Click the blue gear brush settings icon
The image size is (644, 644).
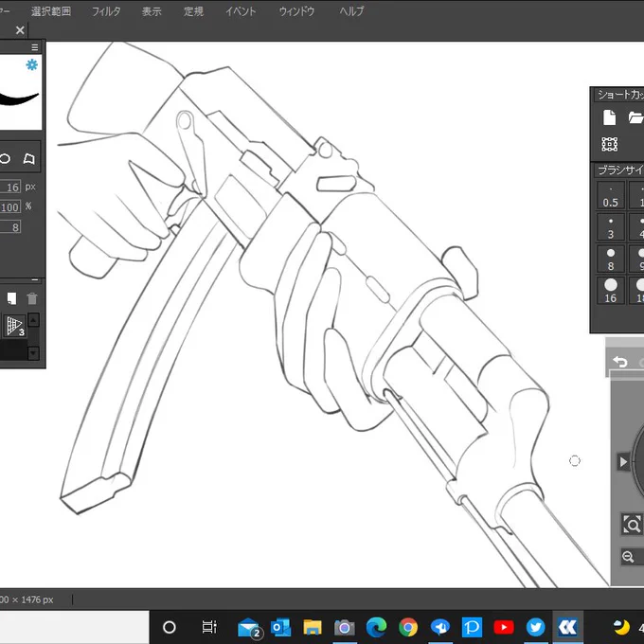pyautogui.click(x=31, y=64)
